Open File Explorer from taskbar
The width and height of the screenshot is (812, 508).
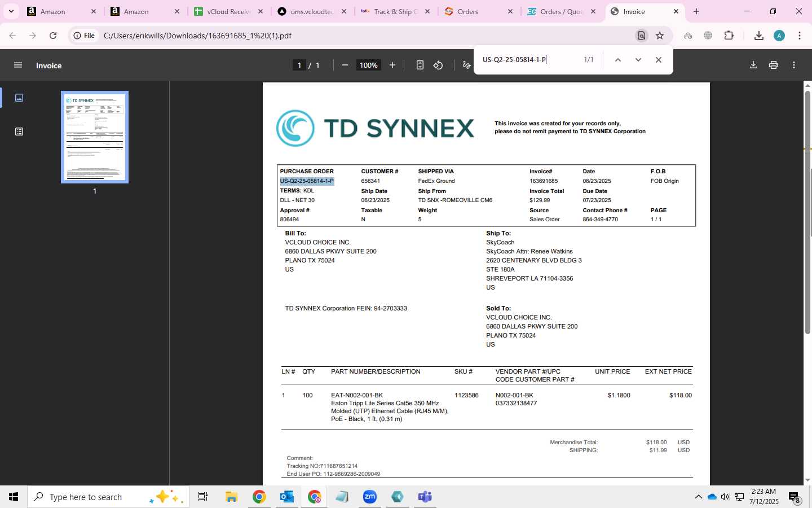tap(231, 497)
